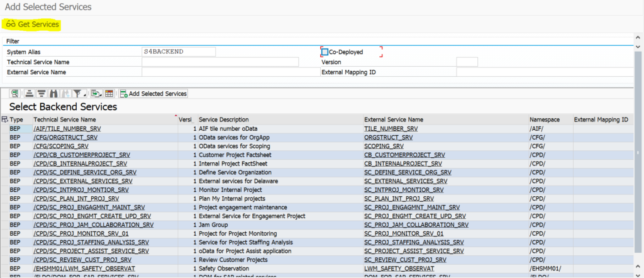Click the Namespace column header

pyautogui.click(x=550, y=120)
